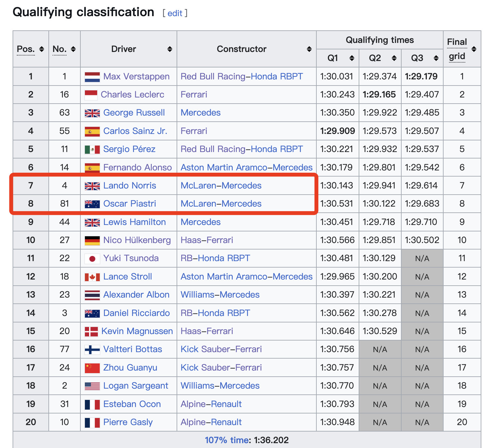Open McLaren–Mercedes link in Oscar Piastri row
The image size is (492, 448).
[221, 204]
